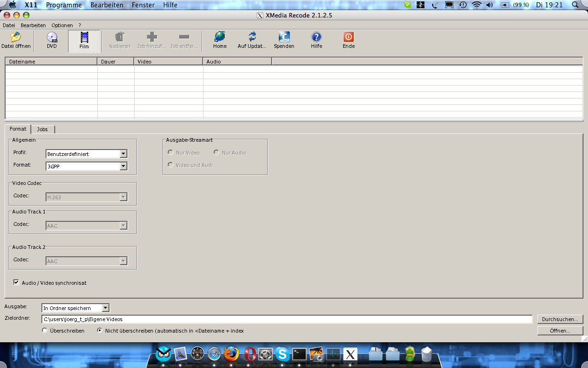Open Dashboard from the dock
The image size is (588, 368).
pos(198,354)
